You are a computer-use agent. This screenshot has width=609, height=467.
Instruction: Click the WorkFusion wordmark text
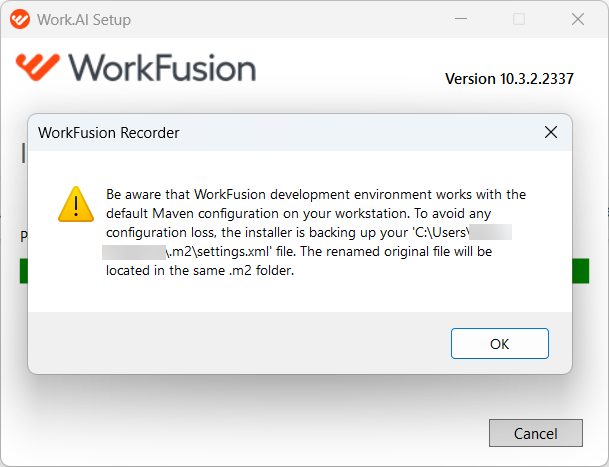(162, 68)
